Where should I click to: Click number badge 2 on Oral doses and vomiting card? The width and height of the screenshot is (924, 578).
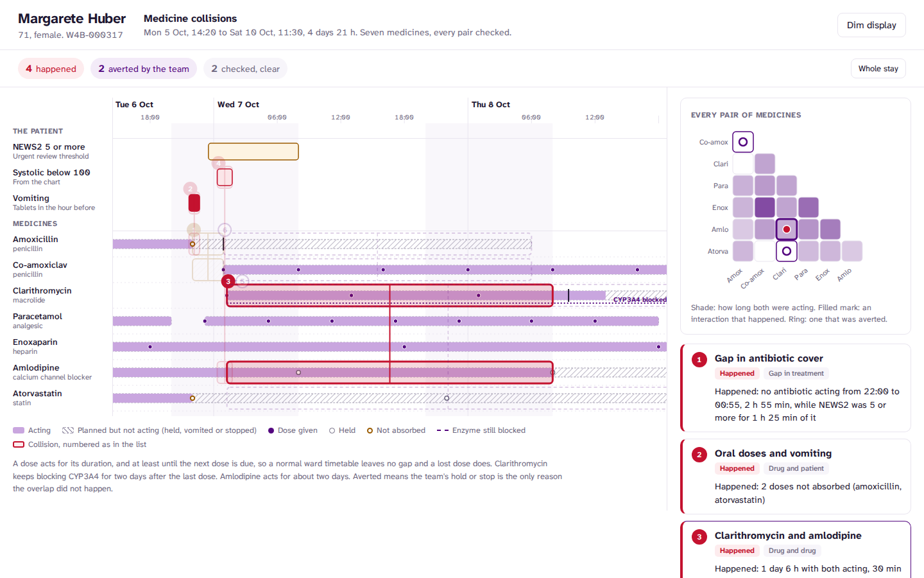point(699,455)
